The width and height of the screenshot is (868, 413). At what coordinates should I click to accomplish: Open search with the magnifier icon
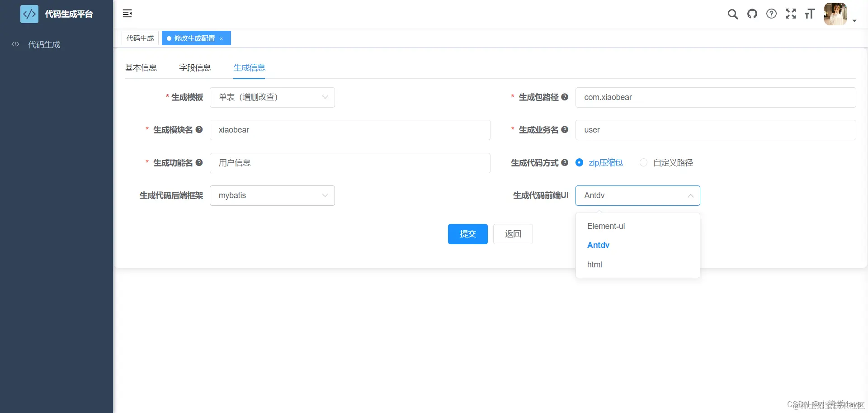point(733,14)
